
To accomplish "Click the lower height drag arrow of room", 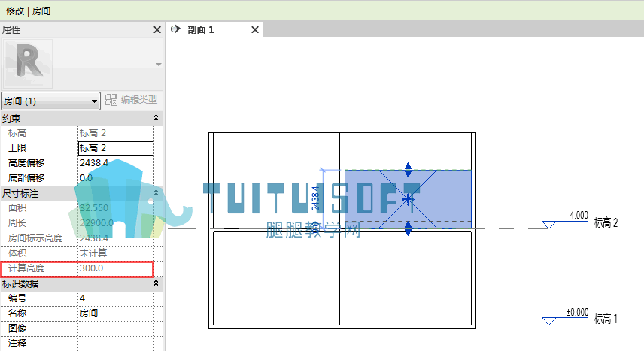I will click(x=408, y=228).
